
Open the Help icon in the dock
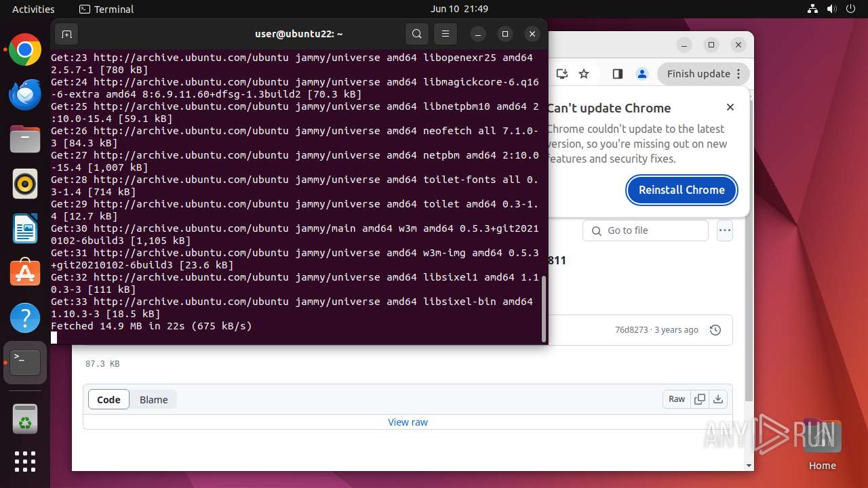[25, 318]
